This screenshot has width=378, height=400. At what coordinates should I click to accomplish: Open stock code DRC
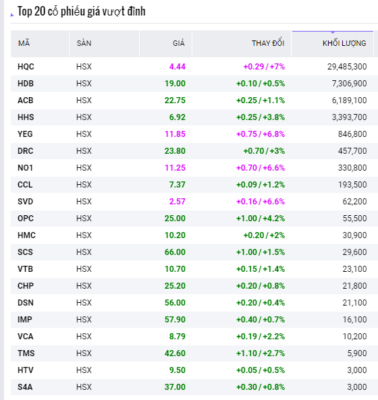tap(25, 151)
